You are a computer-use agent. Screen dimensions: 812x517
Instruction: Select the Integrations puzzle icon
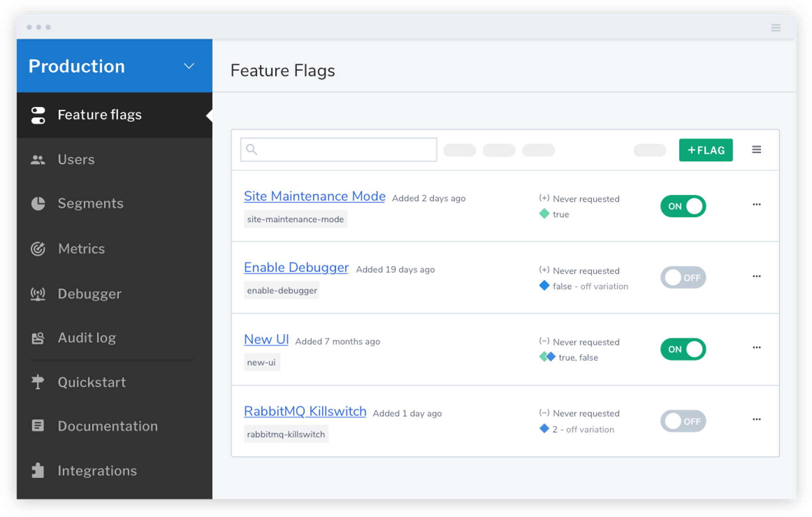click(38, 470)
